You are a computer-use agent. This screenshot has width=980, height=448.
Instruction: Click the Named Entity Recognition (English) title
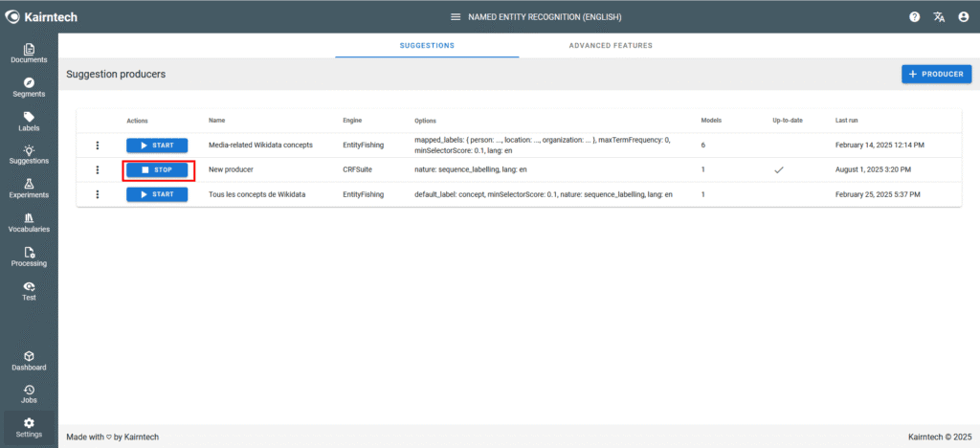[x=545, y=17]
